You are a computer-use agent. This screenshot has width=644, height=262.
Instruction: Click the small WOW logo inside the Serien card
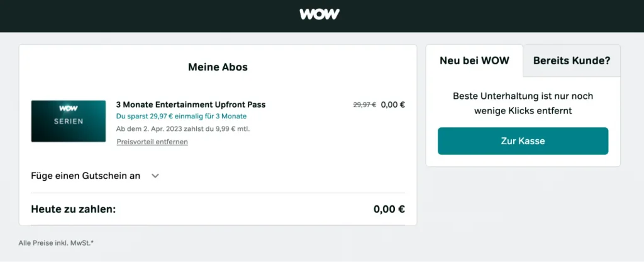69,108
